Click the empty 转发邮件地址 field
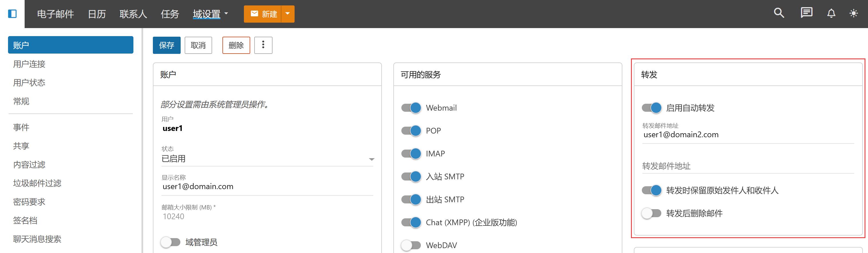This screenshot has width=868, height=253. click(747, 166)
